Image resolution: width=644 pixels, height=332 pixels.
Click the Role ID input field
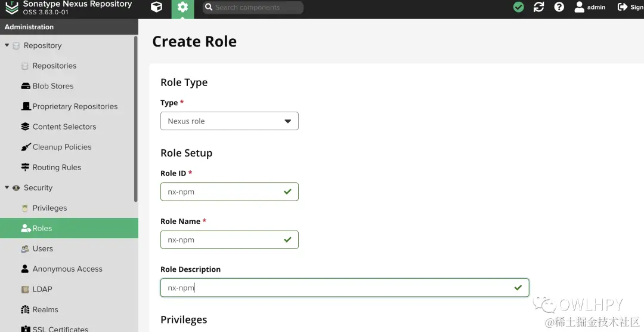coord(222,192)
